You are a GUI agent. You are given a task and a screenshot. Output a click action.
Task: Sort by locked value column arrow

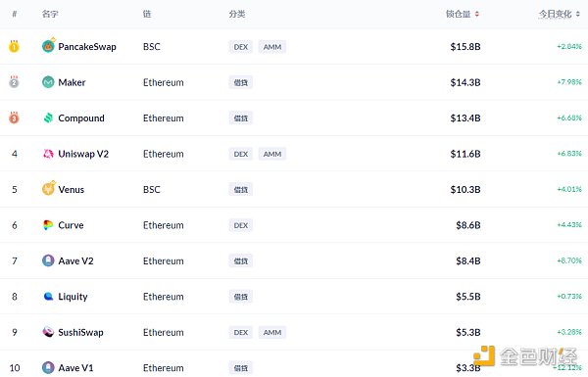click(477, 14)
